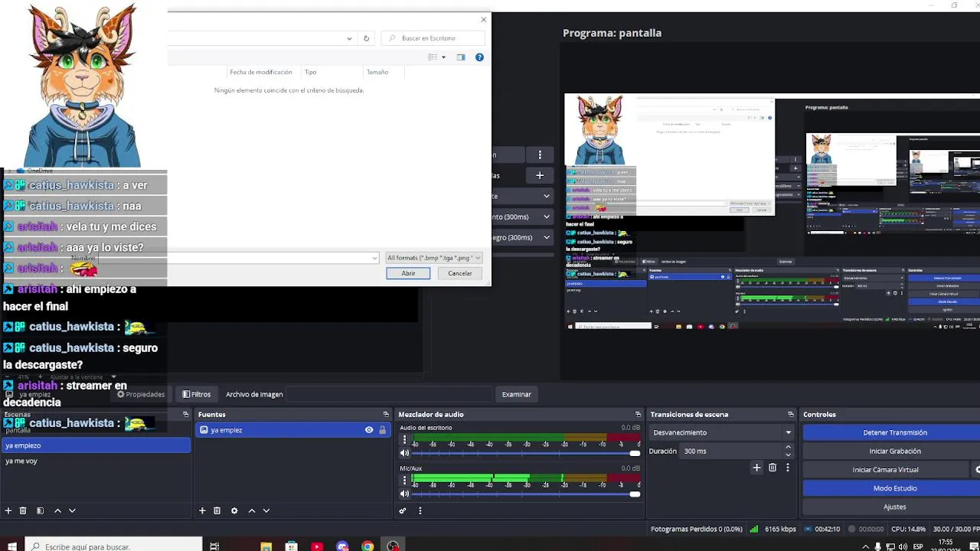Expand the (300ms) fade quick transition dropdown
The image size is (980, 551).
pyautogui.click(x=547, y=217)
